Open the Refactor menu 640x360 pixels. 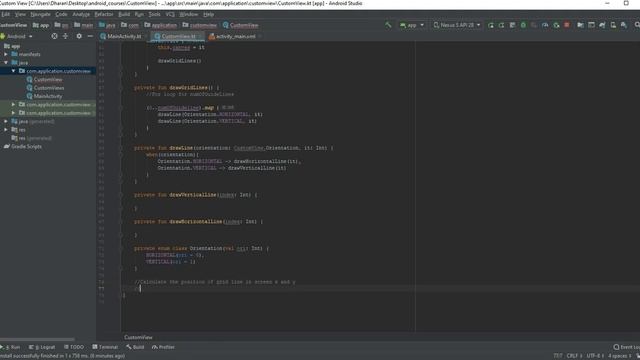tap(104, 14)
